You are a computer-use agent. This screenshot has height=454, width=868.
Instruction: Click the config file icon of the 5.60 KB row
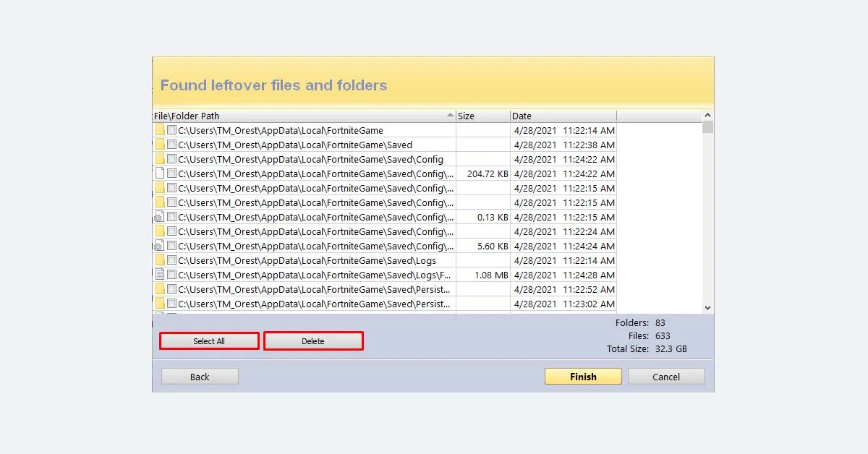tap(160, 246)
